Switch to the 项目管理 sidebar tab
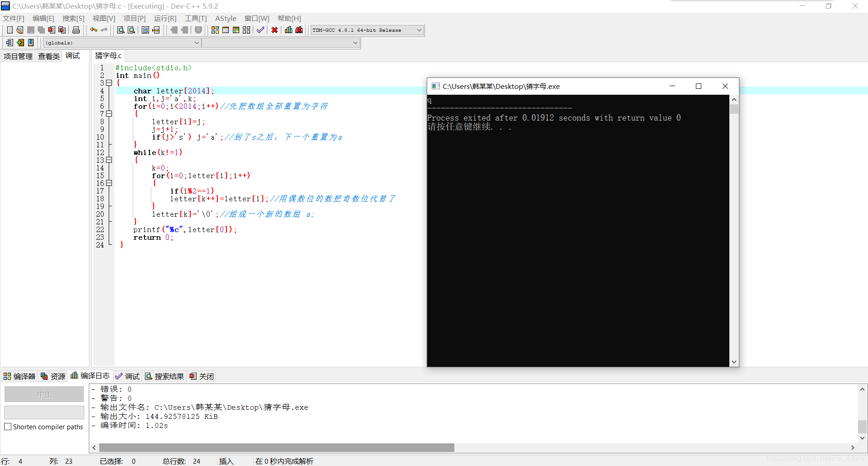The width and height of the screenshot is (868, 466). pos(18,56)
